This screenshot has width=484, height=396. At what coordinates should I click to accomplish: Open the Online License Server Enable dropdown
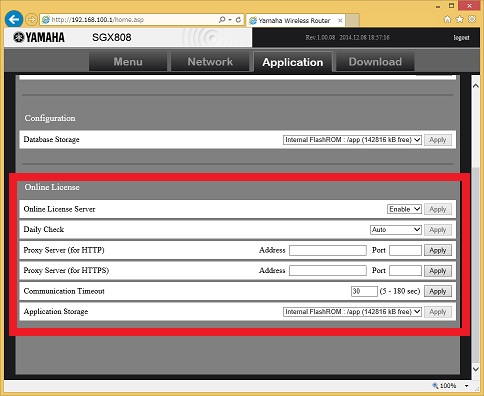click(404, 209)
